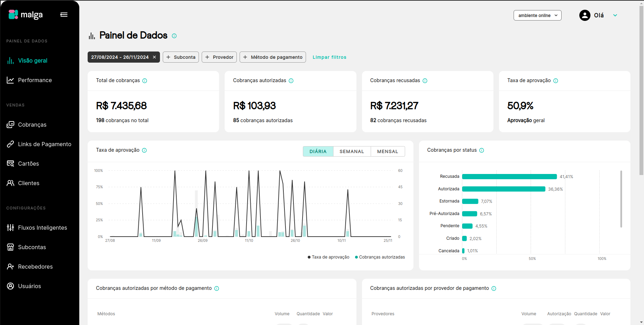Click the Métodos column header

point(106,314)
